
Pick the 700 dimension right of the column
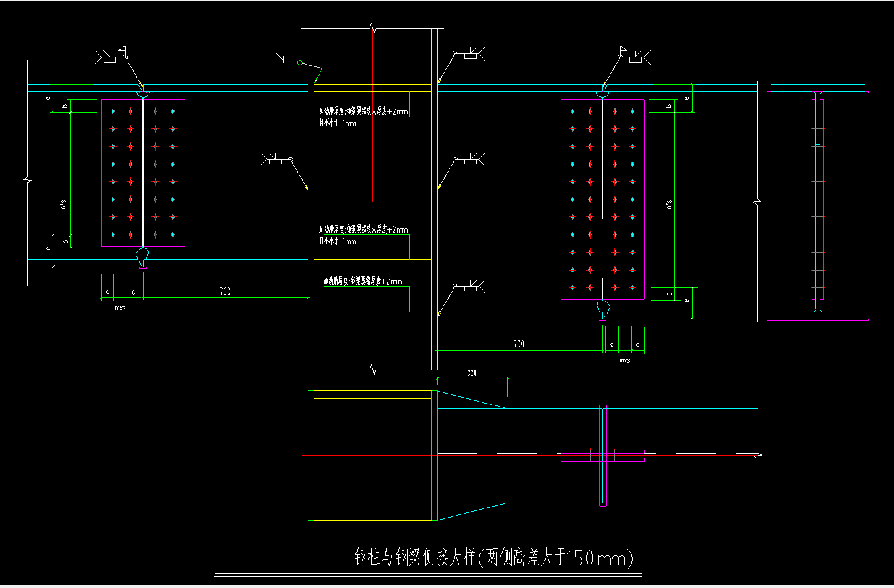[519, 344]
